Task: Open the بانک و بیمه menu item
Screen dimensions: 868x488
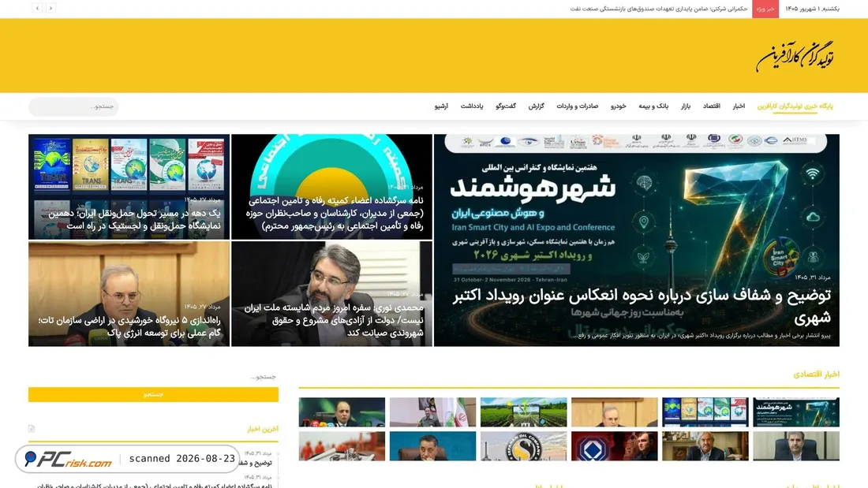Action: [653, 106]
